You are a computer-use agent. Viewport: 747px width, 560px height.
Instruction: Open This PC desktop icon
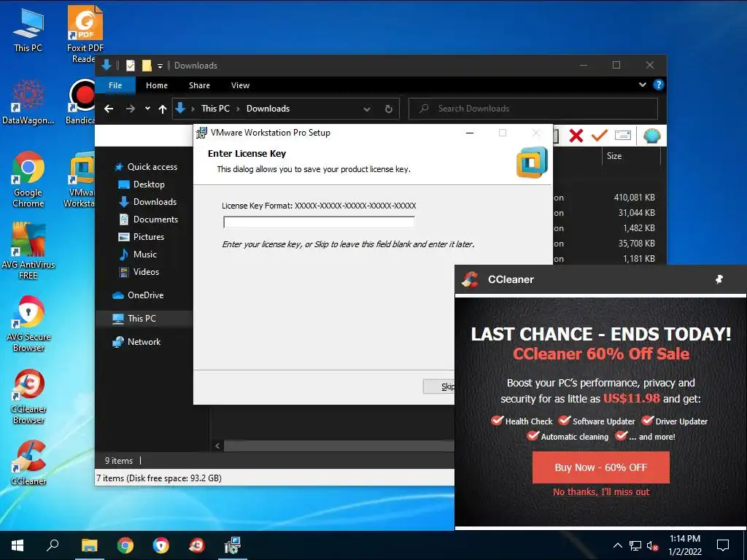click(28, 31)
